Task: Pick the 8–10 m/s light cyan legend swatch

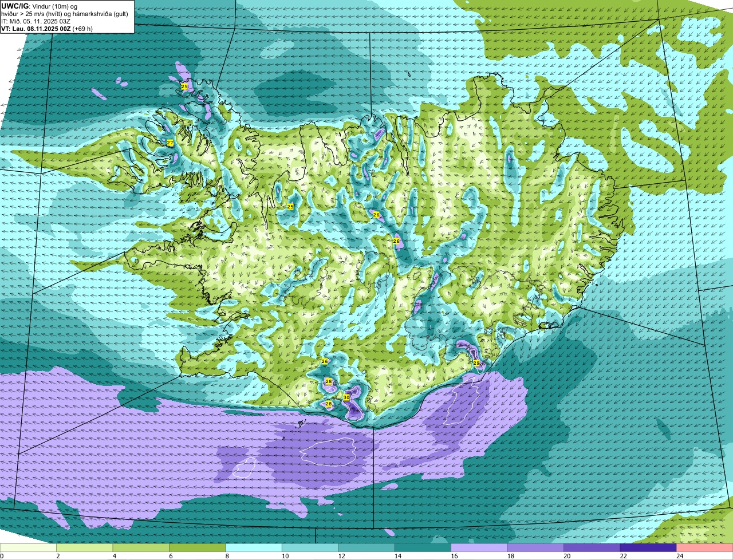Action: (x=254, y=548)
